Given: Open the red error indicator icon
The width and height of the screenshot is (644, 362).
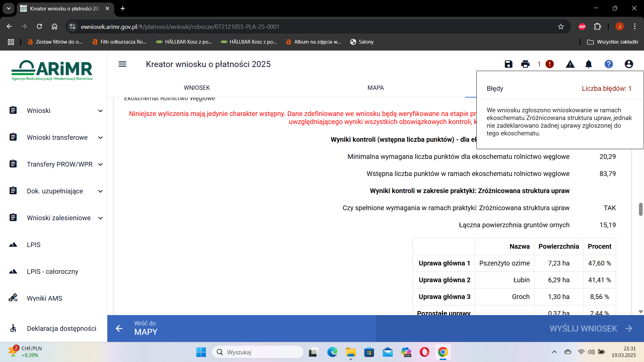Looking at the screenshot, I should (549, 64).
